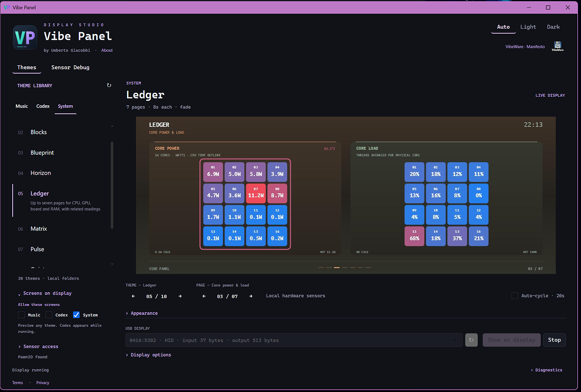
Task: Click the Vibe Panel VP logo icon
Action: (x=25, y=38)
